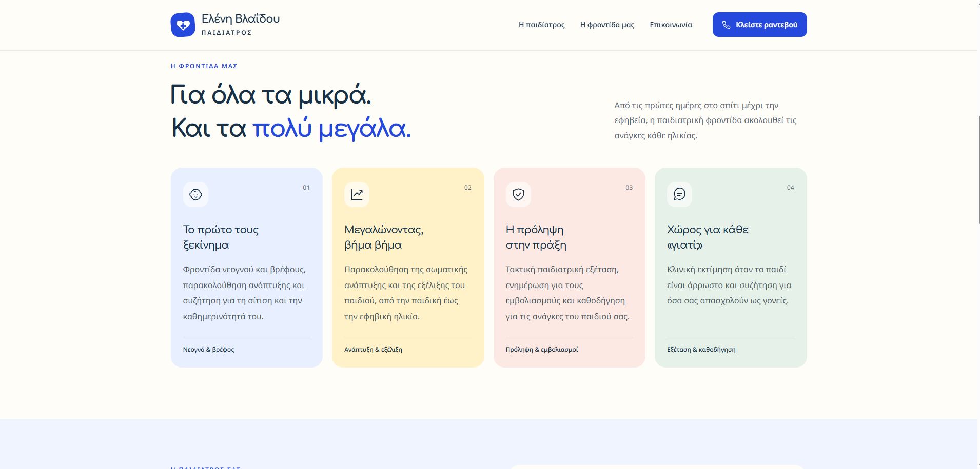The image size is (980, 469).
Task: Click the 'Χώρος για κάθε «γιατί;»' card title
Action: pos(708,237)
